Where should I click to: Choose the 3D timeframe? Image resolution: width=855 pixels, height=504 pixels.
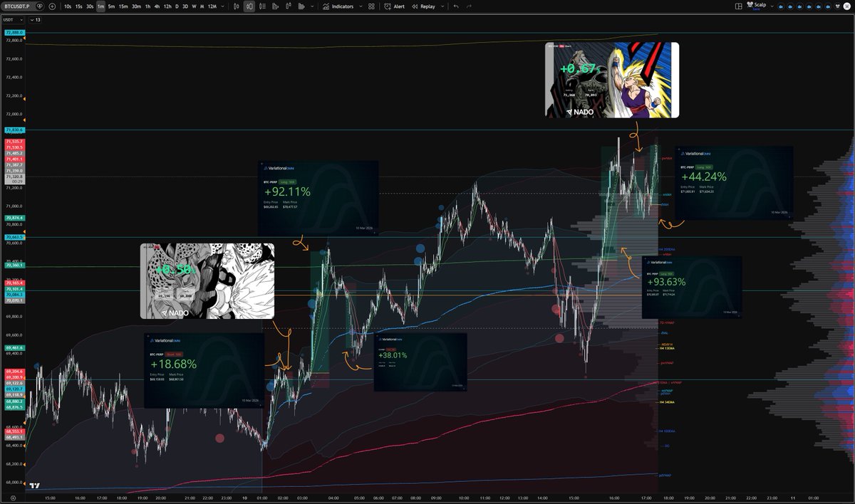[x=185, y=6]
